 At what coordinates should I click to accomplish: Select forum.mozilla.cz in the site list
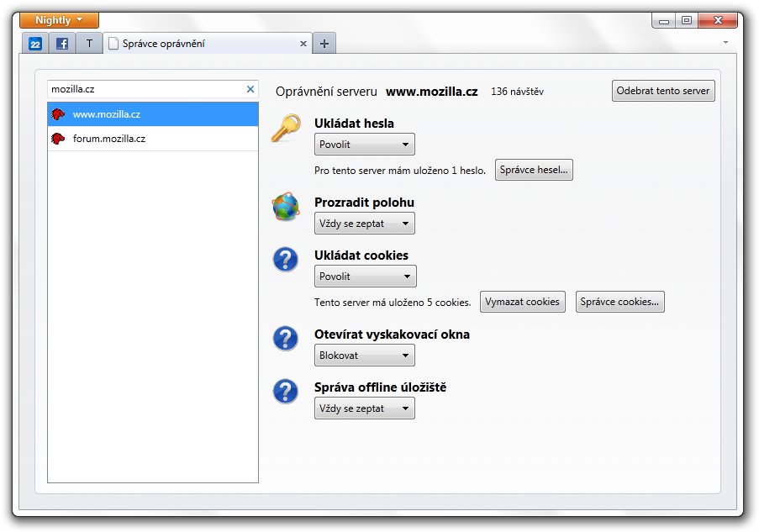coord(153,139)
